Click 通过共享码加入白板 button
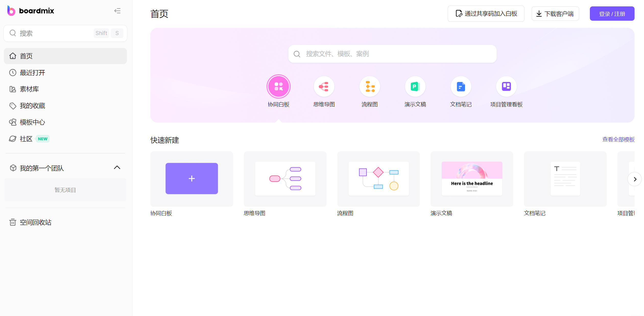The height and width of the screenshot is (316, 644). 486,14
